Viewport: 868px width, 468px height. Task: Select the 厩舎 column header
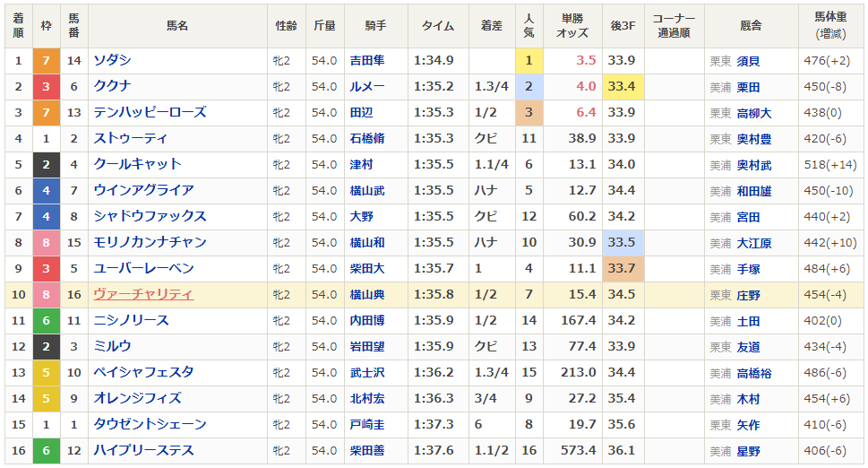point(752,25)
